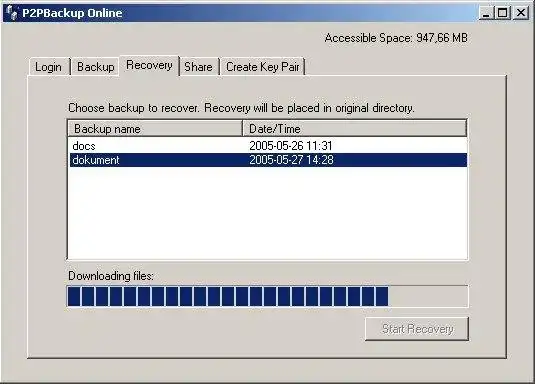Click the Downloading files label
535x384 pixels.
(111, 276)
